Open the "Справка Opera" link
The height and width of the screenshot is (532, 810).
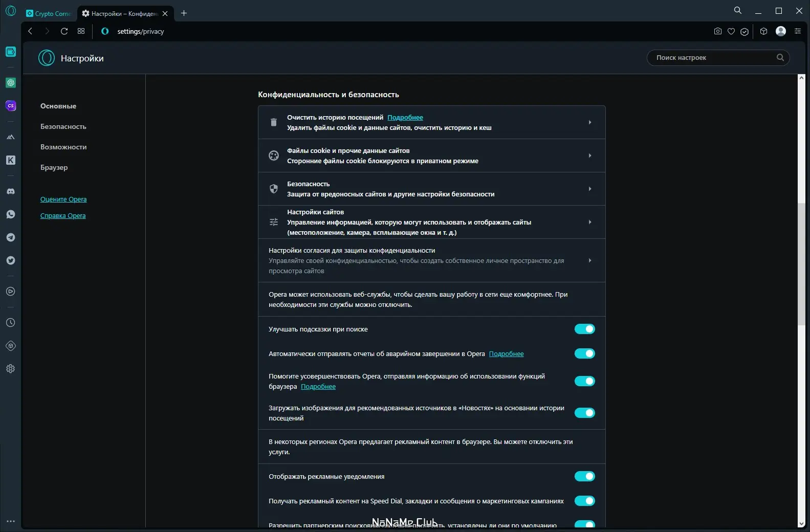click(x=63, y=215)
